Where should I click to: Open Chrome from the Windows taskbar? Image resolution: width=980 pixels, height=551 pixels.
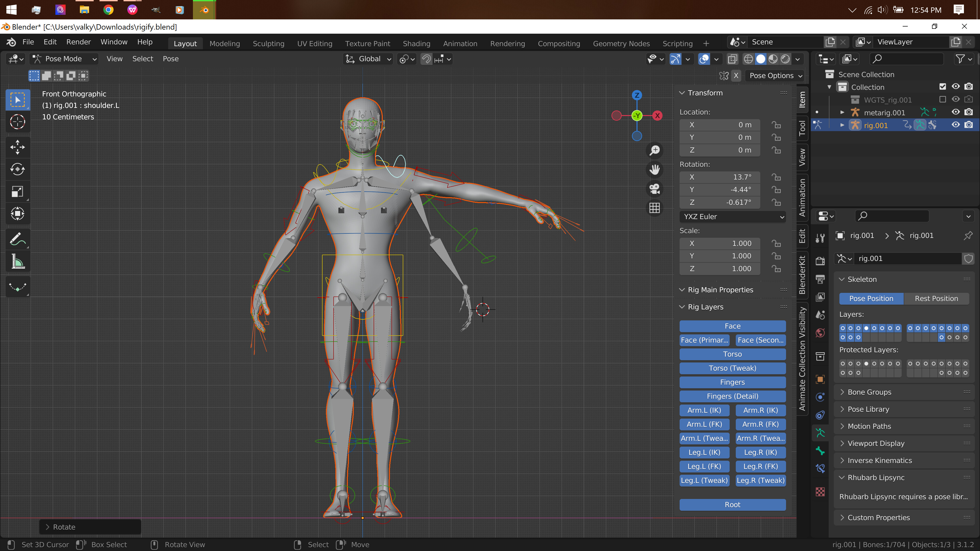[108, 10]
